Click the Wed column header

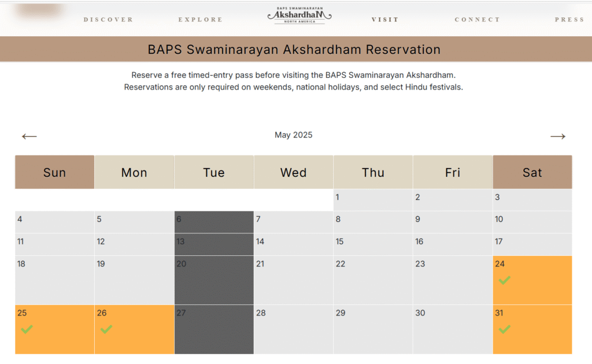[x=294, y=172]
